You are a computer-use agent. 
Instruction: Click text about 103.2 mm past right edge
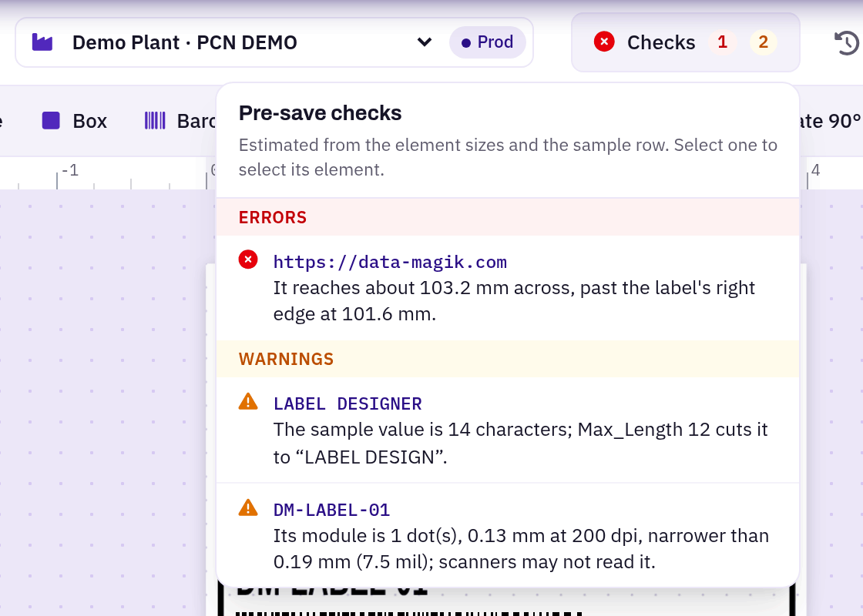click(514, 301)
